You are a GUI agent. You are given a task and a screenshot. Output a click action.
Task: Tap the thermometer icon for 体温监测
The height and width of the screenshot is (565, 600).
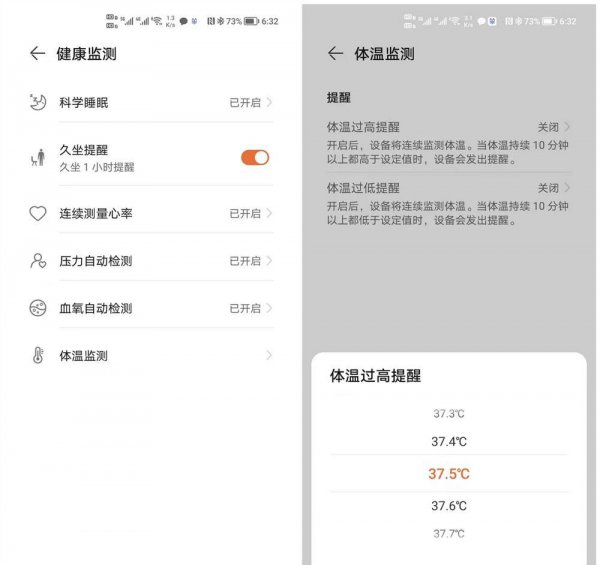coord(38,355)
